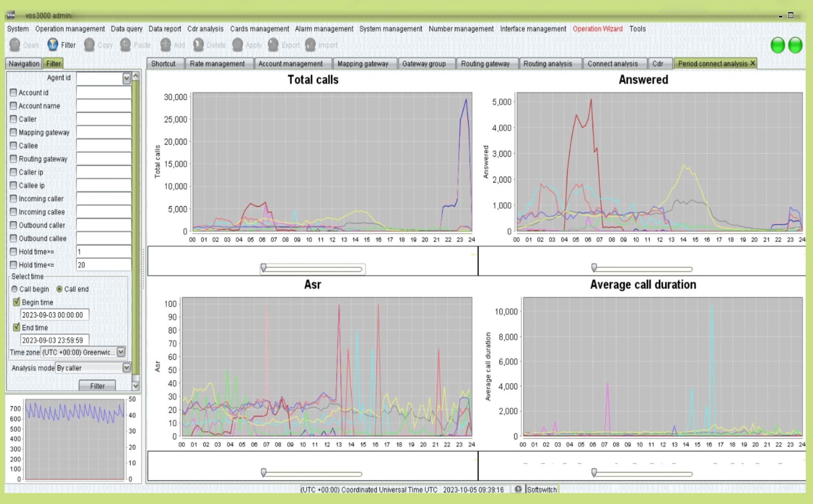Switch to the Navigation tab
The height and width of the screenshot is (504, 813).
24,64
